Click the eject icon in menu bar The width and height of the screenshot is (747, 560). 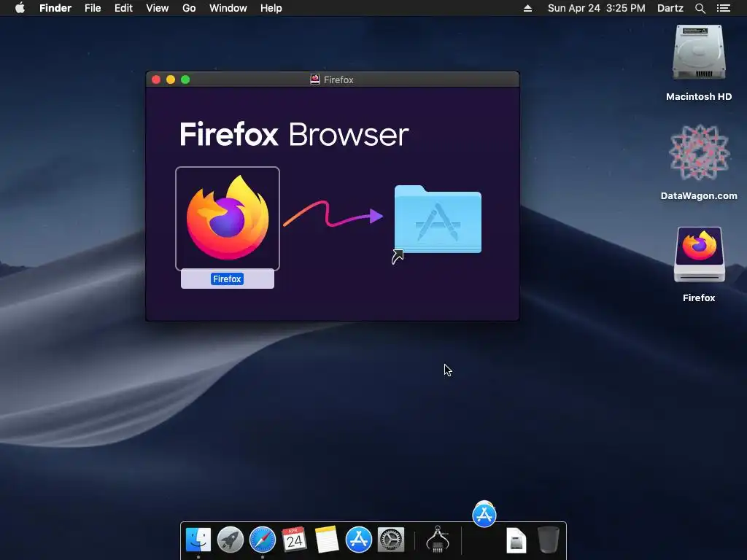528,8
